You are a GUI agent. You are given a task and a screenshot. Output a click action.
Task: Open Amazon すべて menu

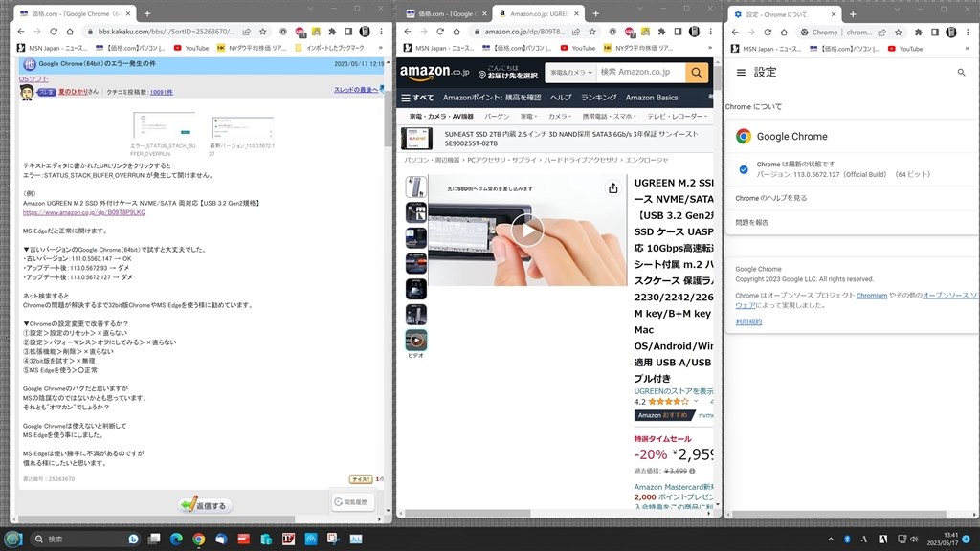tap(417, 98)
